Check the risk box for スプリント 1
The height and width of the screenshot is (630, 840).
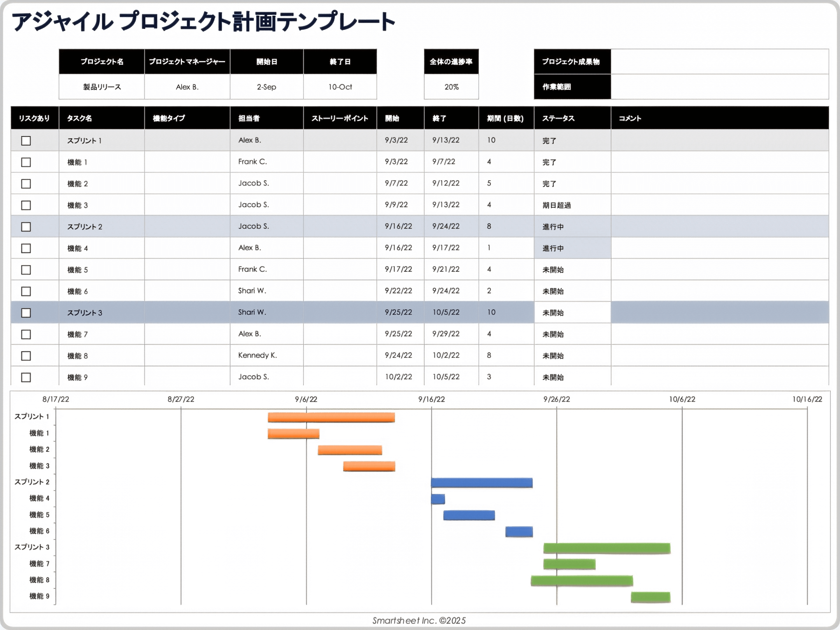pyautogui.click(x=26, y=140)
